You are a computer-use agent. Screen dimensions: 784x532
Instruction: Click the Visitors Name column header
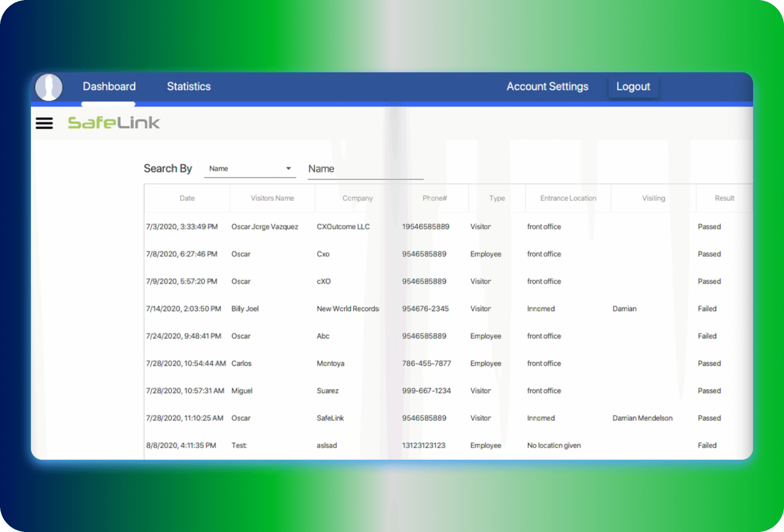coord(272,198)
